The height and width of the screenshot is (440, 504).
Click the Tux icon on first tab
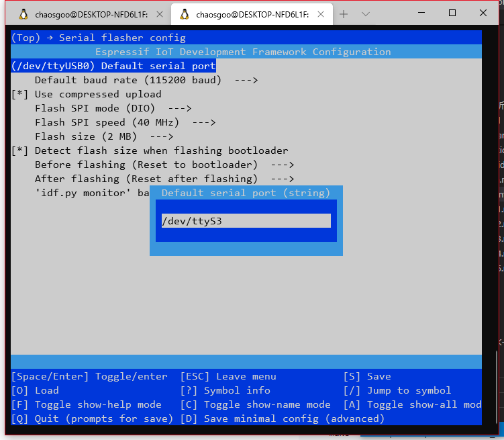tap(23, 14)
